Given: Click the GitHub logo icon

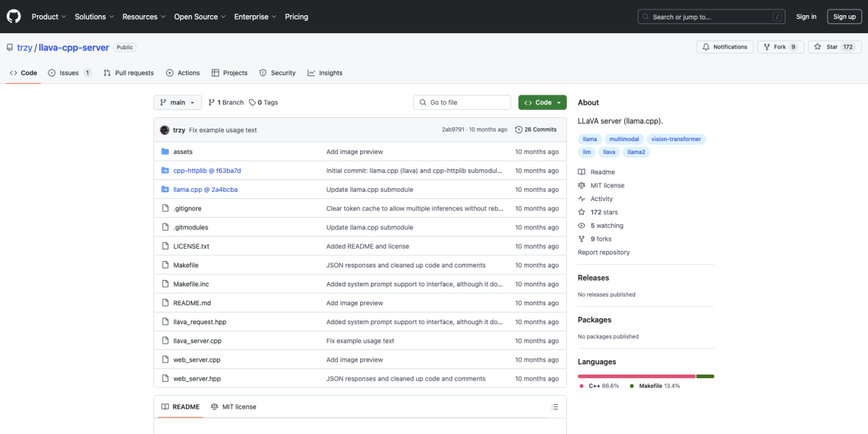Looking at the screenshot, I should coord(14,17).
